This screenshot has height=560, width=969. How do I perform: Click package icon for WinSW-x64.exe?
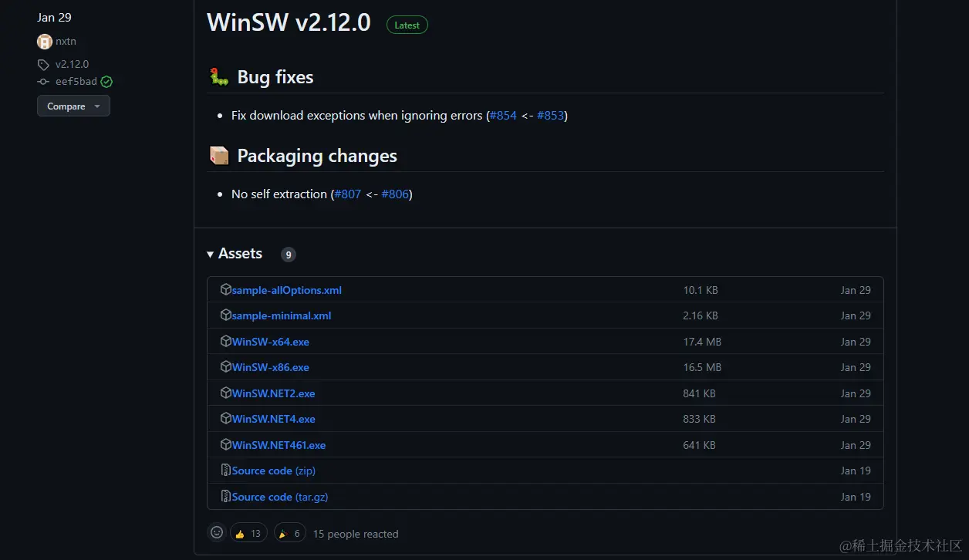point(226,342)
